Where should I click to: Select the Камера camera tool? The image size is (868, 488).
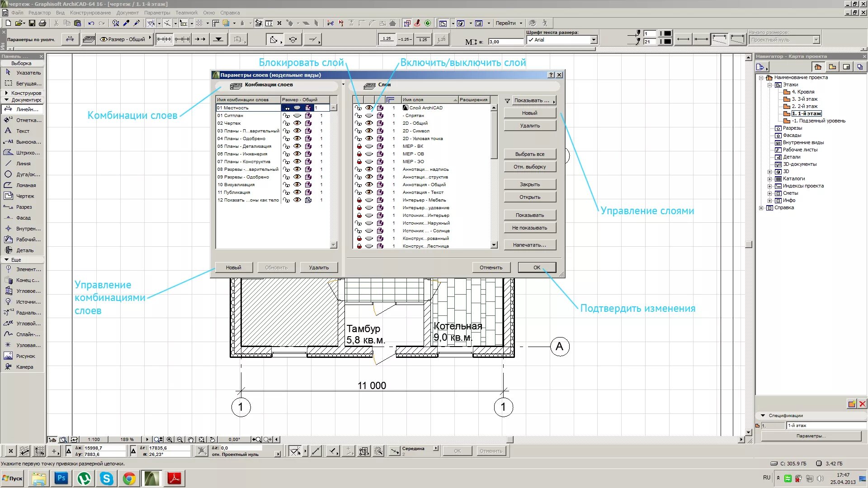click(24, 367)
